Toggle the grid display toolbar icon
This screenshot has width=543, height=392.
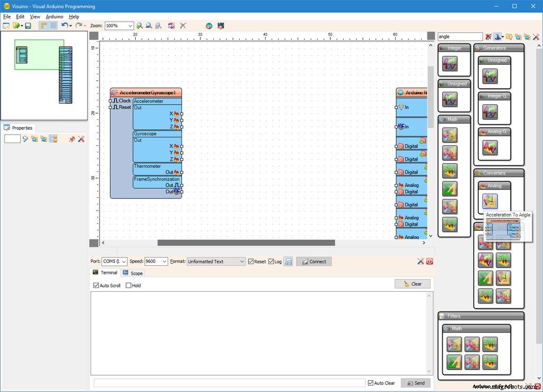54,25
